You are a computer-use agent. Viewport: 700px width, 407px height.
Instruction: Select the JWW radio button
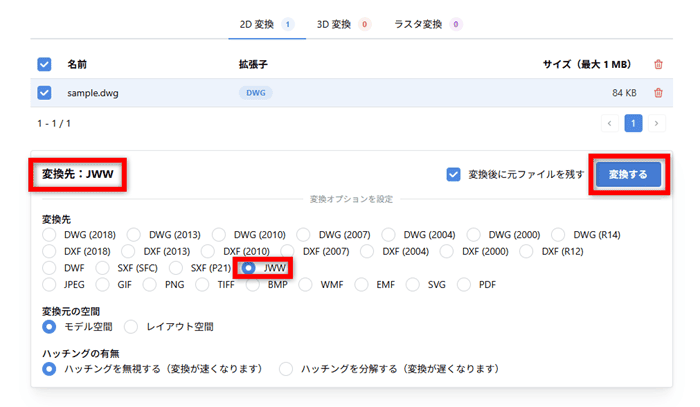[x=249, y=268]
